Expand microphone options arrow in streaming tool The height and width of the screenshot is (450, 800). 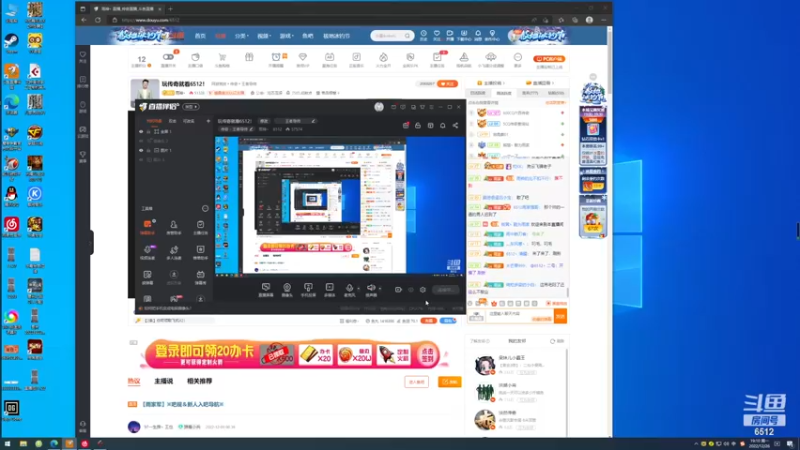[x=358, y=288]
